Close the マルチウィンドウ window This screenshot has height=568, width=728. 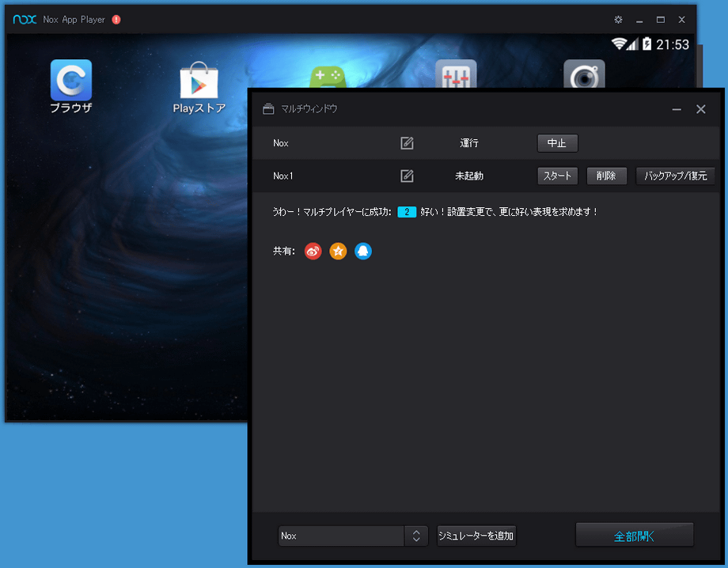pos(700,109)
